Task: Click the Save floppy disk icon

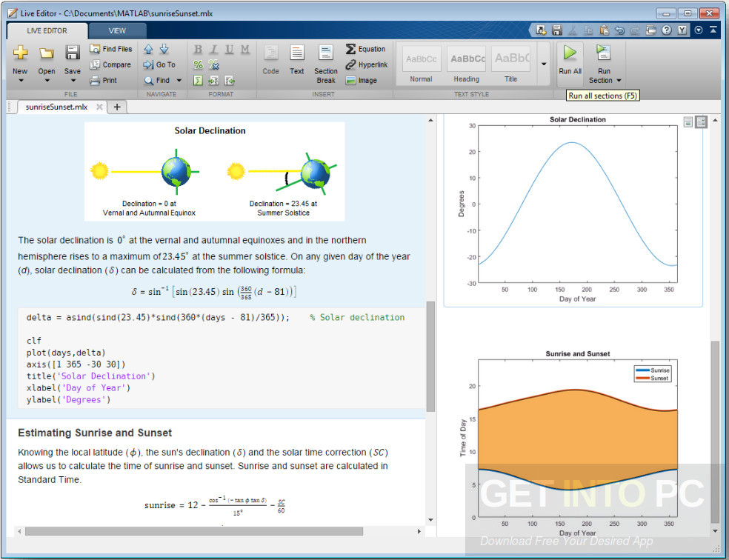Action: 73,53
